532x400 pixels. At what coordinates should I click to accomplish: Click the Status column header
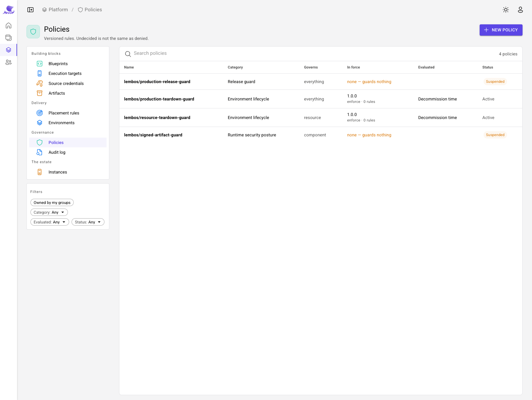(488, 67)
